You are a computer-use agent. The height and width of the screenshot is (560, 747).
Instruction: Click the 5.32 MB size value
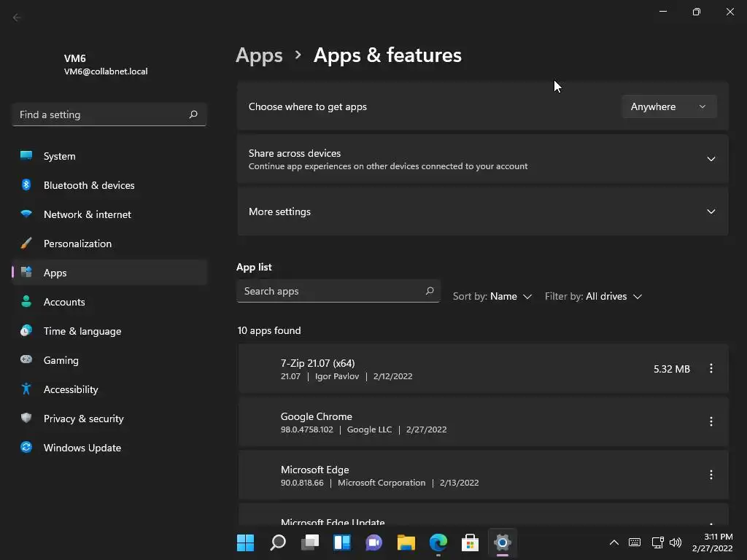coord(672,369)
